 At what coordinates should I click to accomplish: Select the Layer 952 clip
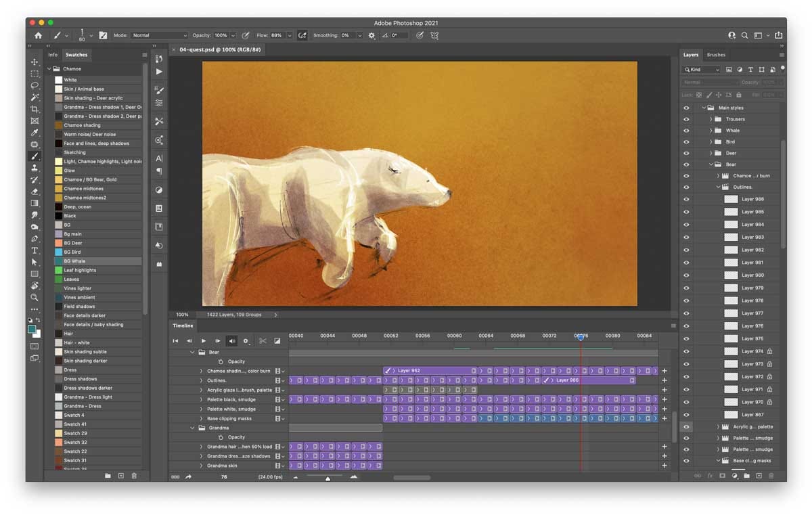tap(430, 371)
